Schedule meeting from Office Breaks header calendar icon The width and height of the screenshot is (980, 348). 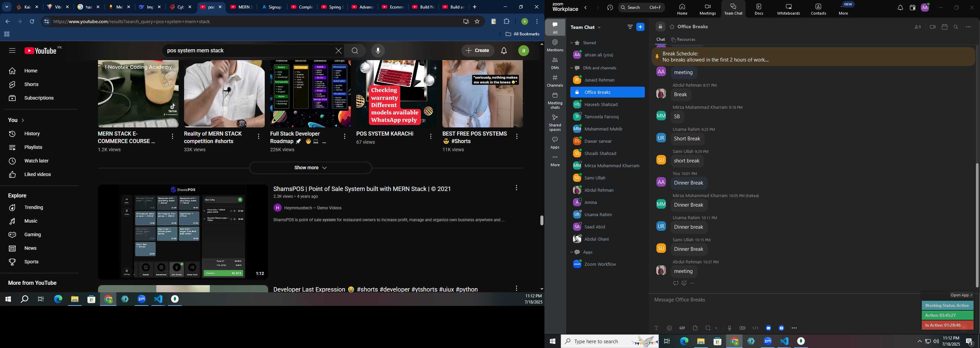[944, 27]
